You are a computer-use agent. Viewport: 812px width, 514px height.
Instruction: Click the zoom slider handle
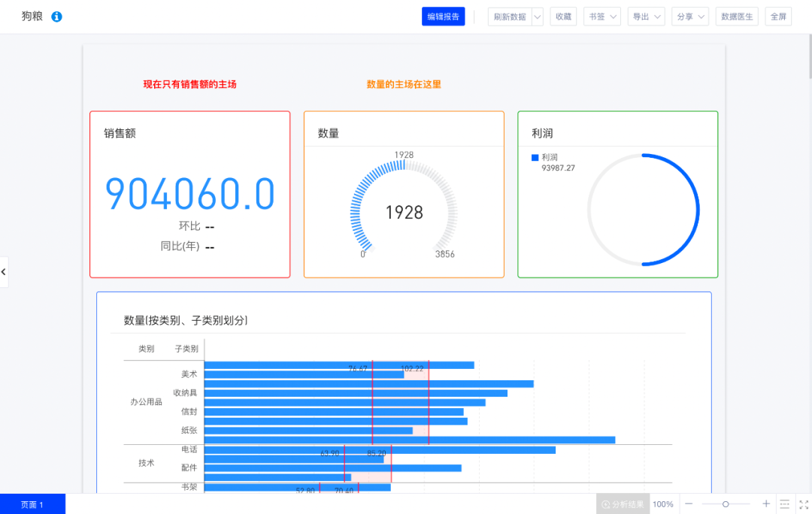click(x=726, y=503)
